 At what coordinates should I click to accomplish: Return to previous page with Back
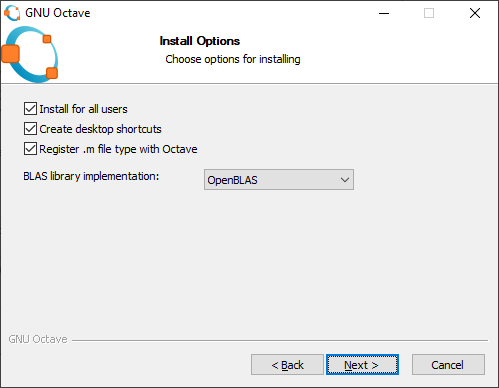coord(287,365)
